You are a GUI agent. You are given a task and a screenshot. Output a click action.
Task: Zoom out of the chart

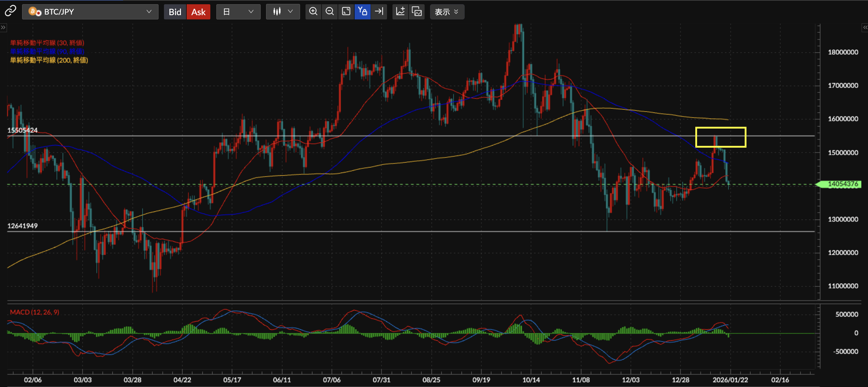(x=329, y=12)
